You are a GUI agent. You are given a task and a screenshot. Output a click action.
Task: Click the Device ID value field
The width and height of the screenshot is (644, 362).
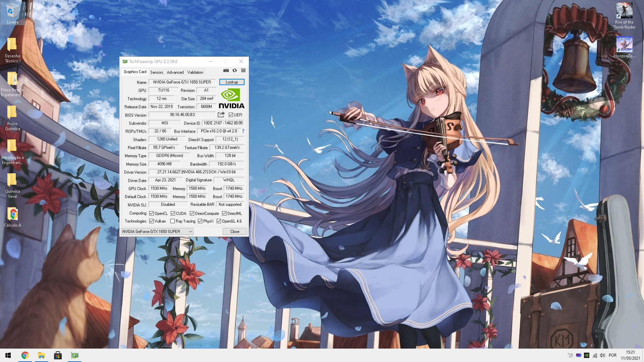(x=223, y=123)
